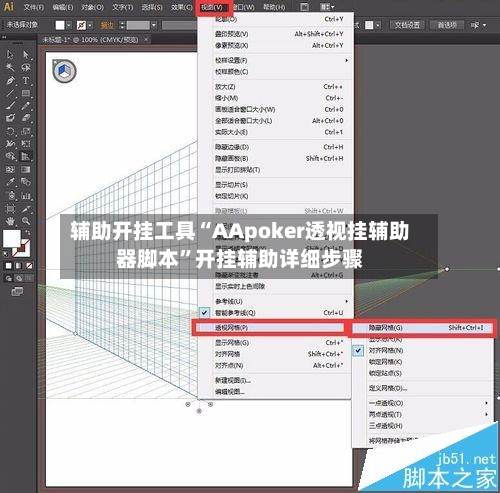Choose 三点透视(H) three-point perspective
The height and width of the screenshot is (493, 500).
pyautogui.click(x=423, y=426)
